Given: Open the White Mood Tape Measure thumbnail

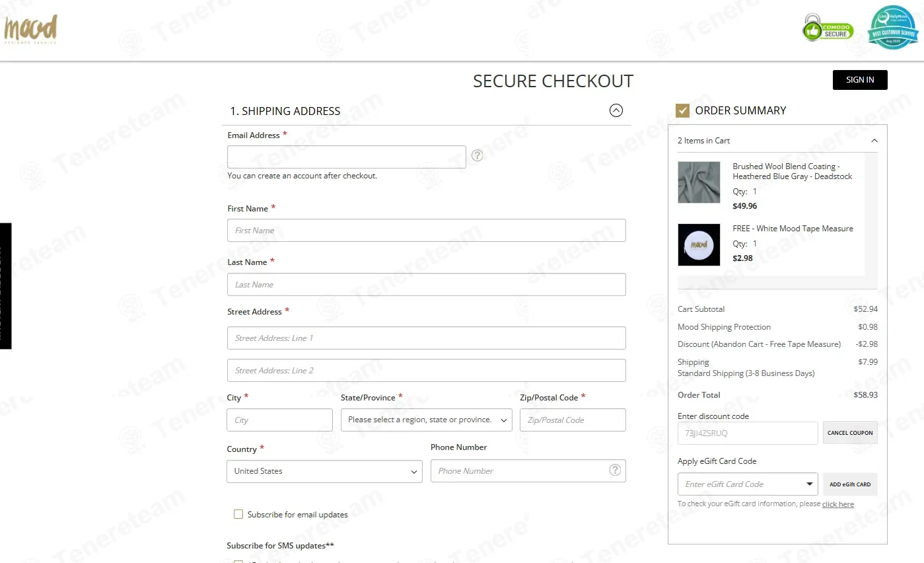Looking at the screenshot, I should (x=699, y=244).
